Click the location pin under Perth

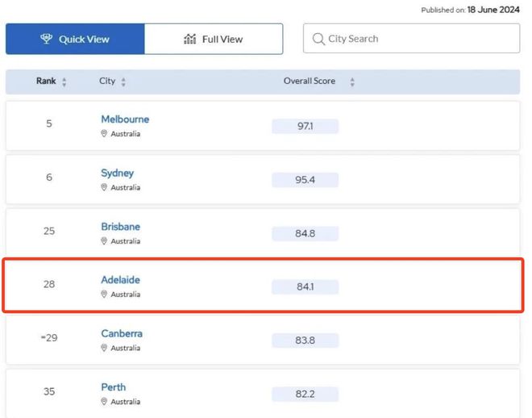(104, 401)
